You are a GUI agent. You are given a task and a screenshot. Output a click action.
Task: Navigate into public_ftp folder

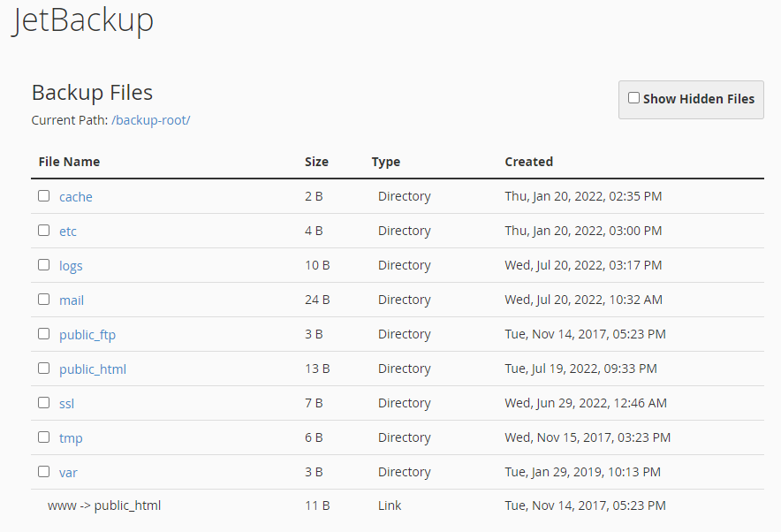[x=87, y=335]
